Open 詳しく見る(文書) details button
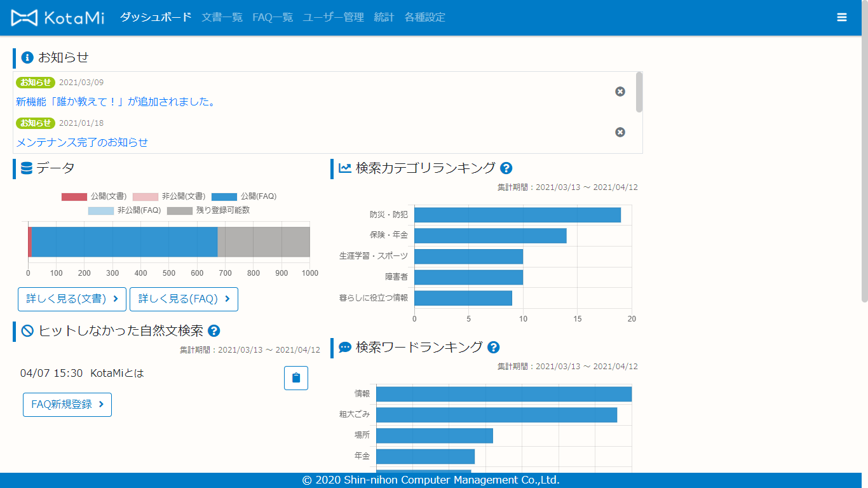The height and width of the screenshot is (488, 868). pos(72,299)
